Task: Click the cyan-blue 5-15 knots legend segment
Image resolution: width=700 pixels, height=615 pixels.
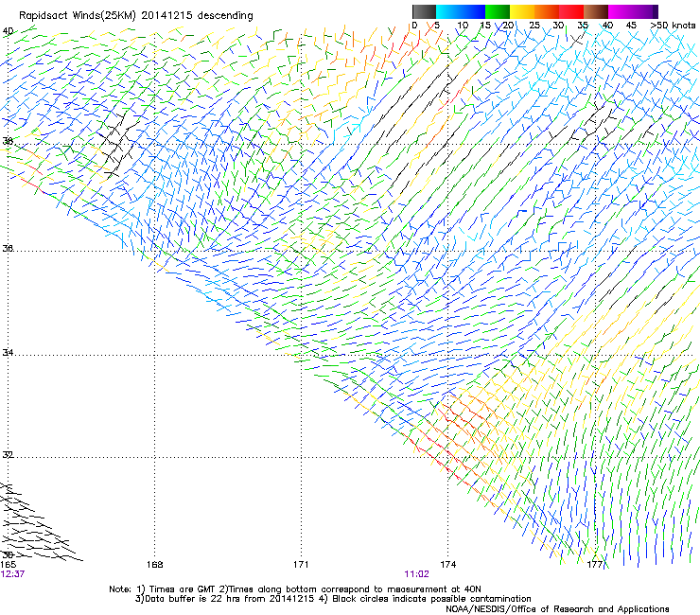Action: click(x=461, y=11)
